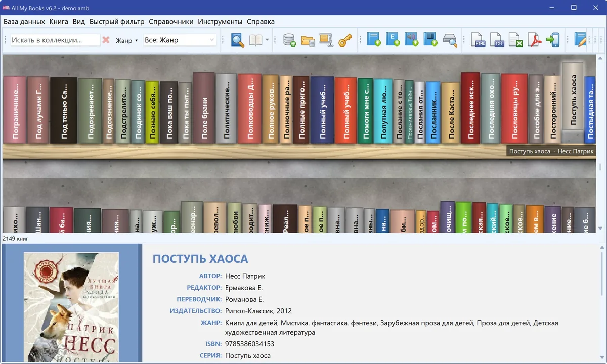Viewport: 607px width, 364px height.
Task: Select the 'Постыдная та...' blue book spine
Action: [x=590, y=110]
